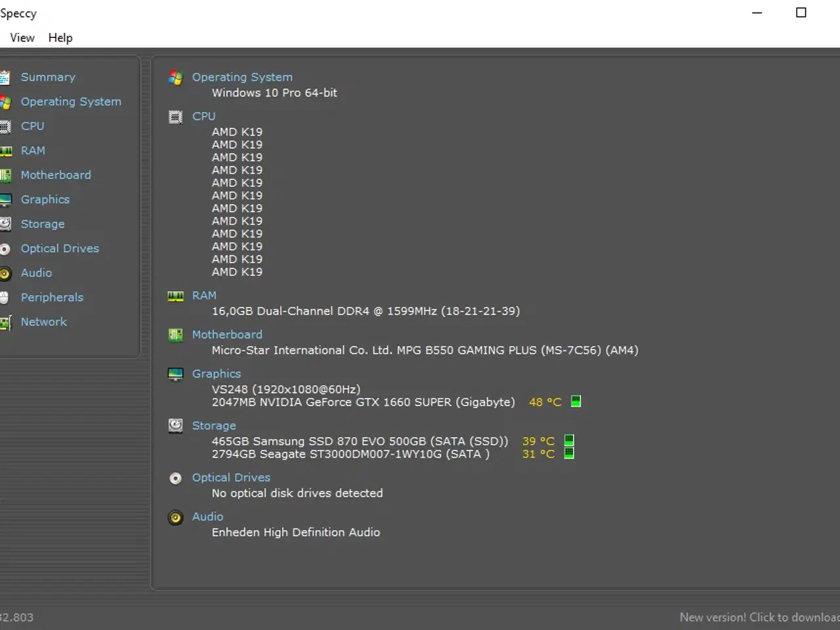Open Motherboard section from sidebar

click(x=56, y=175)
